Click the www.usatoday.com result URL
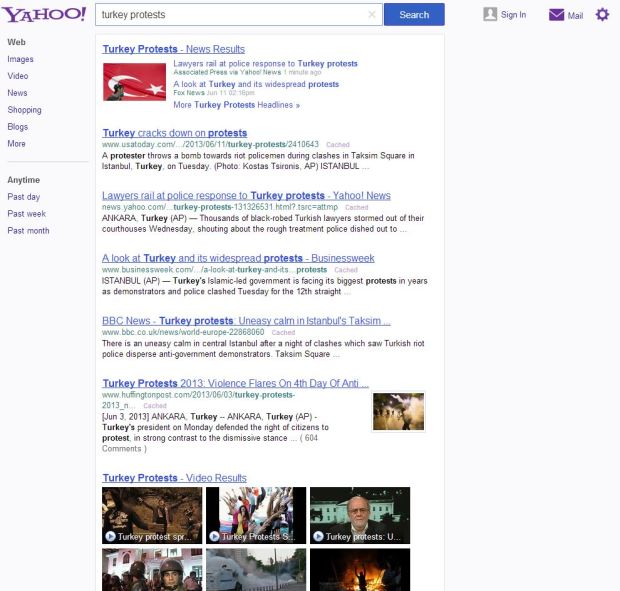Image resolution: width=620 pixels, height=591 pixels. pyautogui.click(x=210, y=144)
